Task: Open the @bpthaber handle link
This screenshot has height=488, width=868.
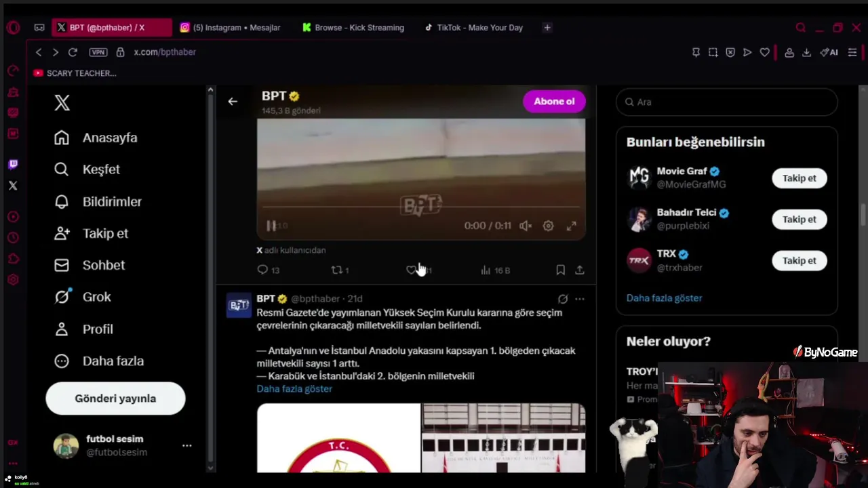Action: tap(315, 298)
